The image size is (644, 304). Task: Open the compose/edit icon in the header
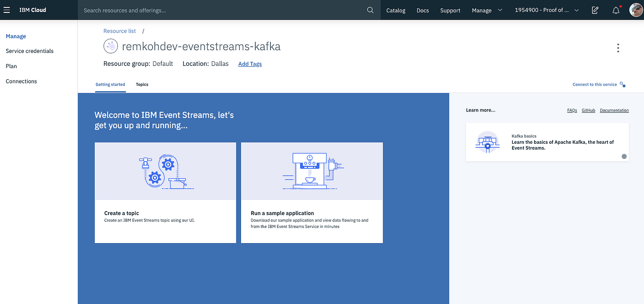click(595, 10)
